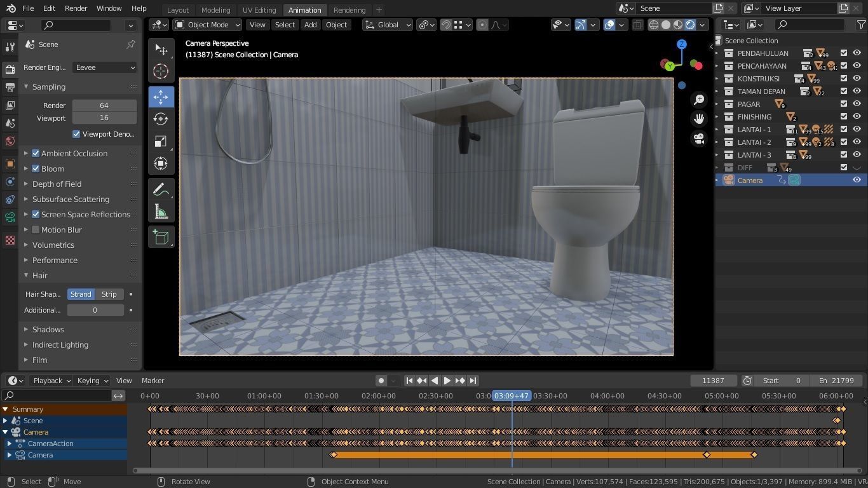
Task: Choose Strand hair shape type
Action: (81, 294)
